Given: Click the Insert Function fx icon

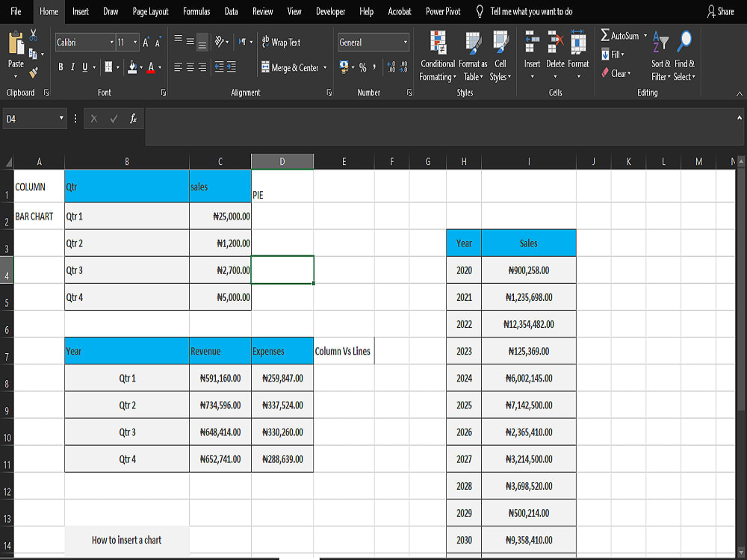Looking at the screenshot, I should click(134, 119).
